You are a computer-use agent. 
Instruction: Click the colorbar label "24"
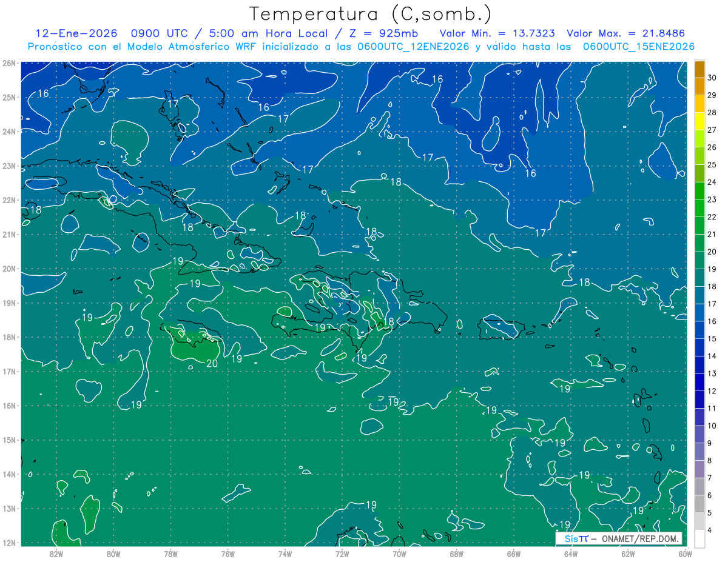pyautogui.click(x=712, y=182)
